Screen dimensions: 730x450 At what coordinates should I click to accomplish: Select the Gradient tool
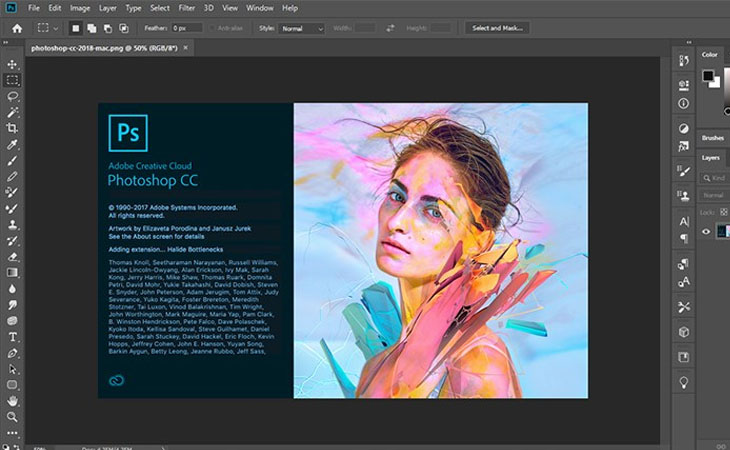(12, 273)
